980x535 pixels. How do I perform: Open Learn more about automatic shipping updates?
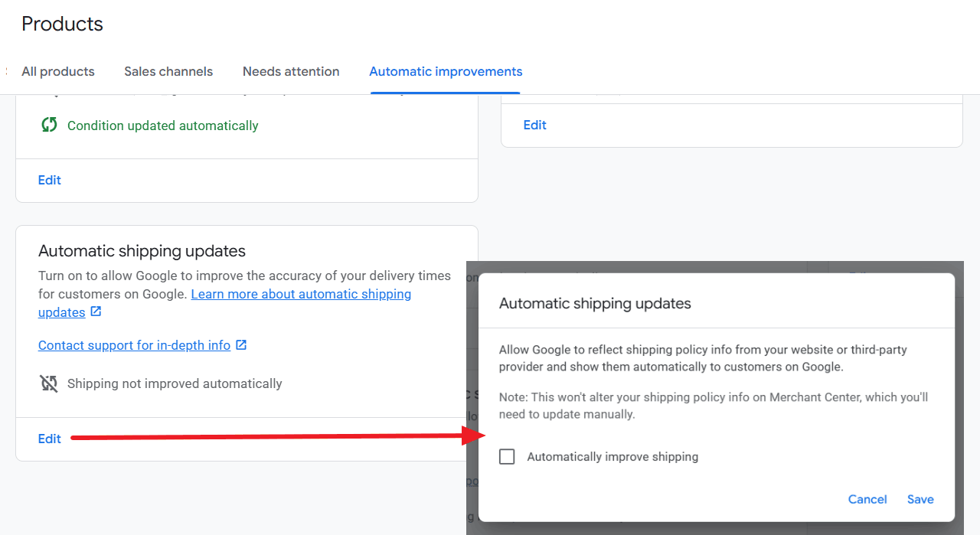point(301,295)
